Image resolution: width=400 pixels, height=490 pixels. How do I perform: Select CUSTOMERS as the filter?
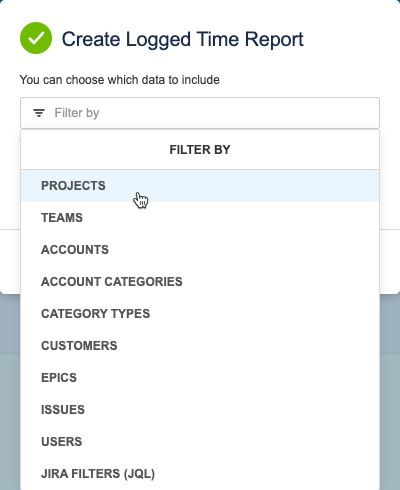pos(200,346)
